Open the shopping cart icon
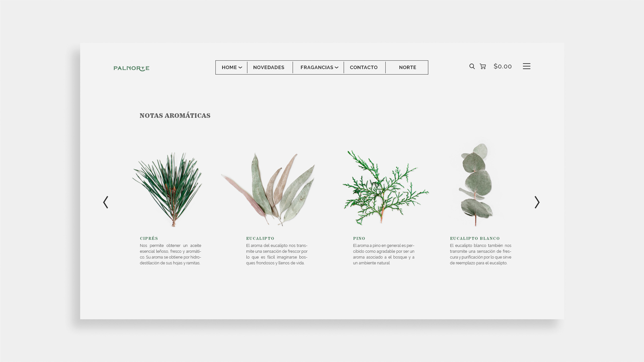 click(x=483, y=67)
